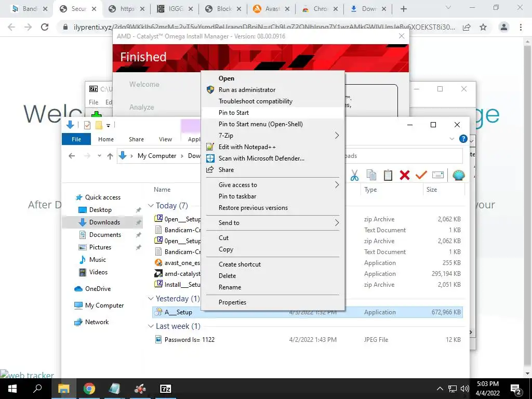532x399 pixels.
Task: Collapse the Last week (1) group
Action: (151, 326)
